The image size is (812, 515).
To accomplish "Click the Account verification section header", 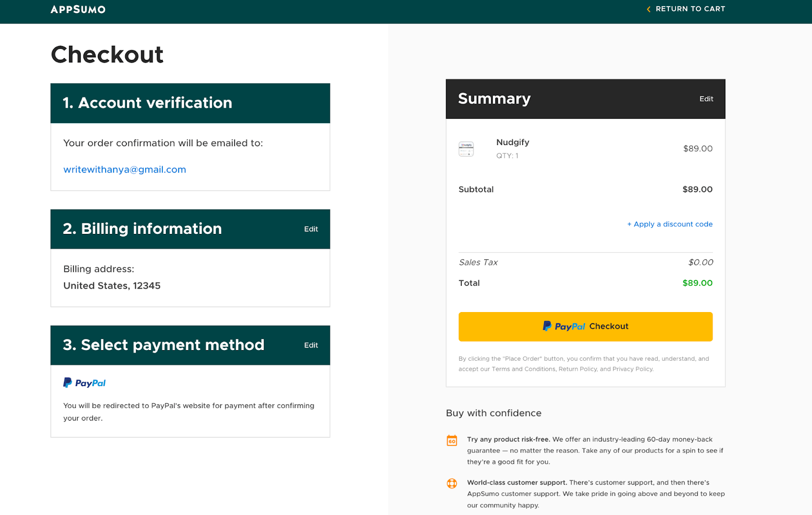I will tap(190, 103).
